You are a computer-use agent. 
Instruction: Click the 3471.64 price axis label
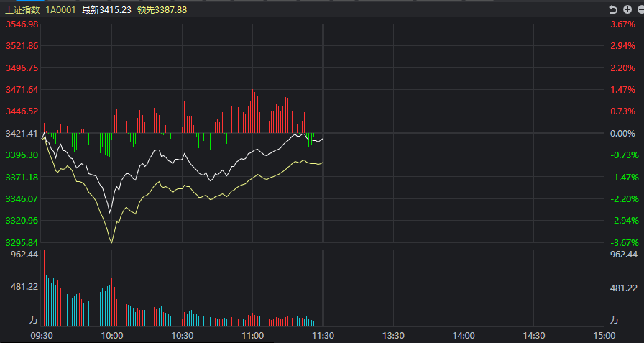pos(22,90)
